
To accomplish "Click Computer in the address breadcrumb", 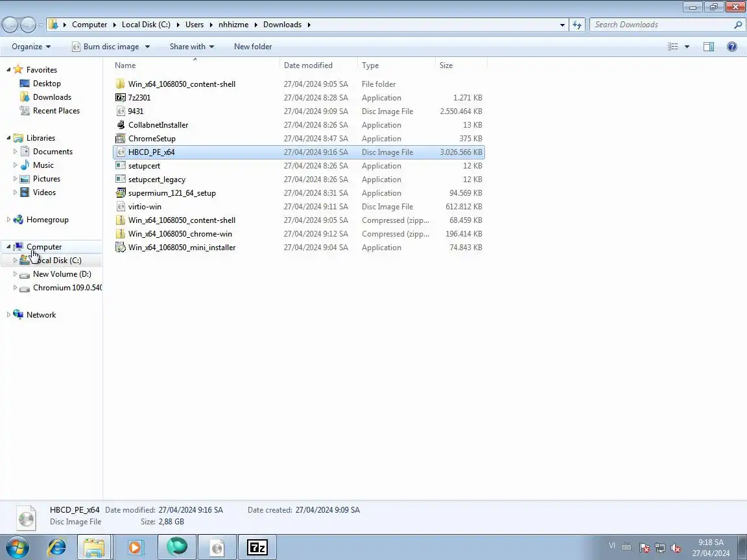I will coord(89,25).
